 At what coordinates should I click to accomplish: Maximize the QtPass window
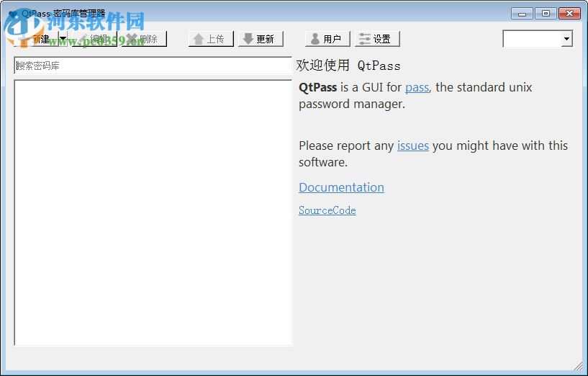(x=546, y=14)
